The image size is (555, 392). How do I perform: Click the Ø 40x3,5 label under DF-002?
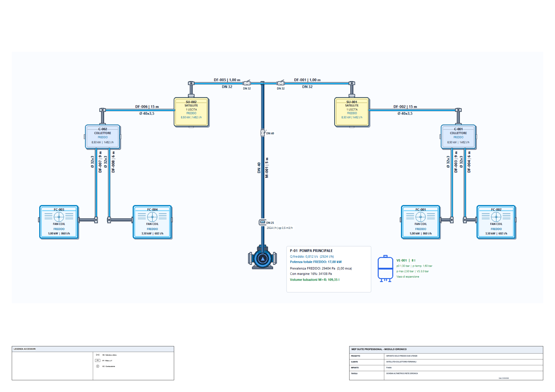(x=405, y=113)
